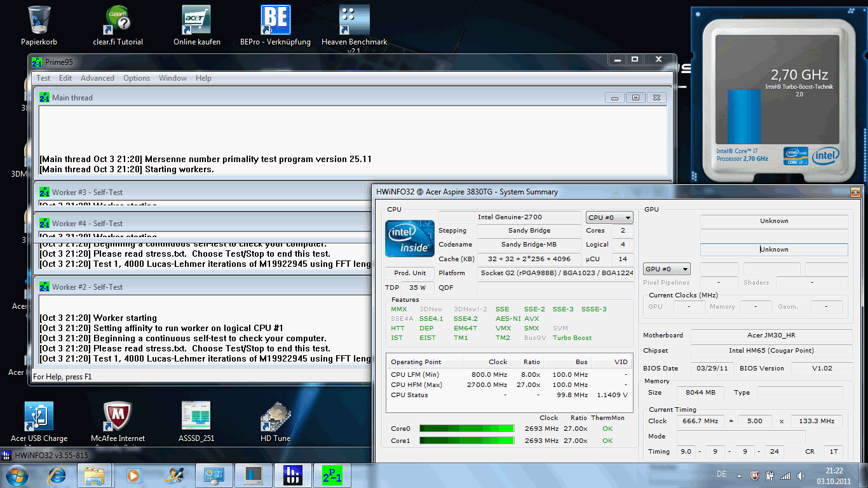Image resolution: width=868 pixels, height=488 pixels.
Task: Click the Chipset value Intel HM65
Action: 771,351
